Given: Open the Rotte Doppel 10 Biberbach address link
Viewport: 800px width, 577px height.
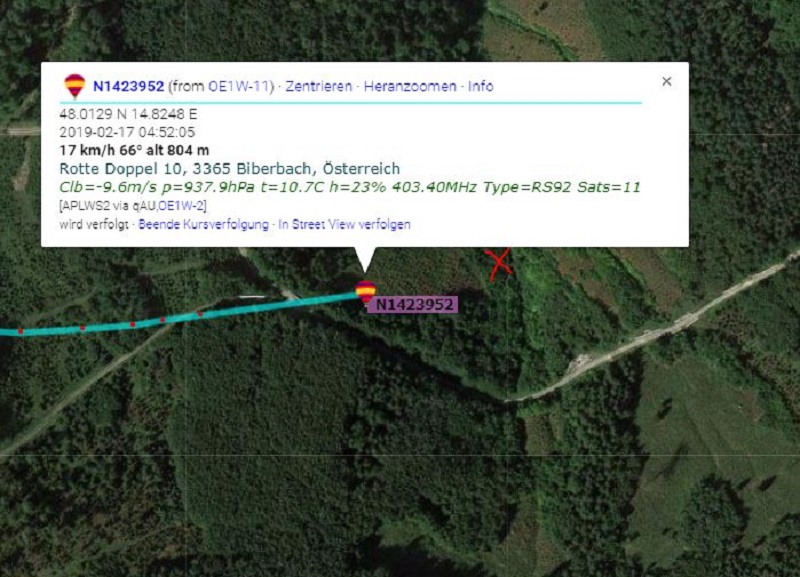Looking at the screenshot, I should pos(230,168).
